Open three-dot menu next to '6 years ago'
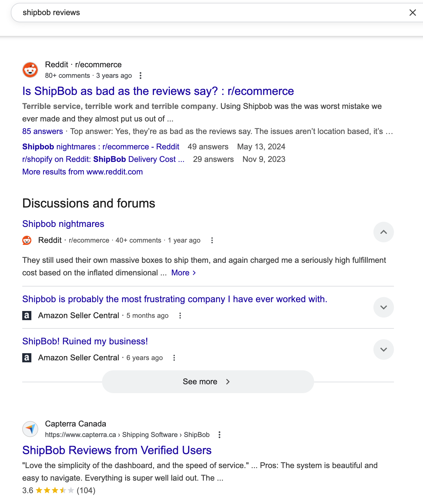Screen dimensions: 423x504 pos(174,358)
